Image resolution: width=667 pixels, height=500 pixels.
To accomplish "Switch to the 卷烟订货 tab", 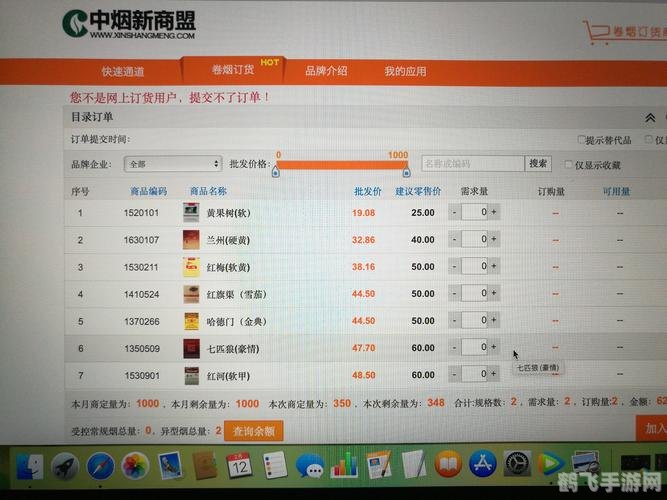I will coord(233,70).
